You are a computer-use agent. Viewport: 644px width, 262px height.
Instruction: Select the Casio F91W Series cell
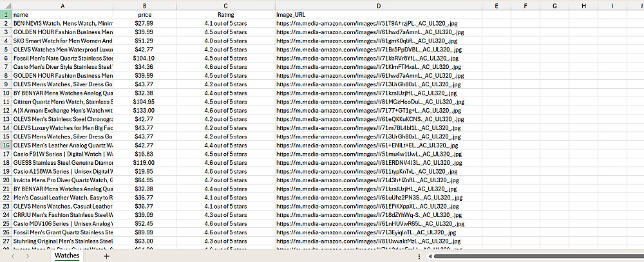(62, 154)
